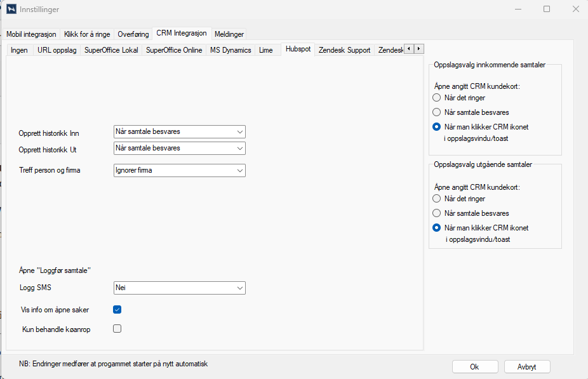Open the 'Meldinger' tab

coord(229,34)
